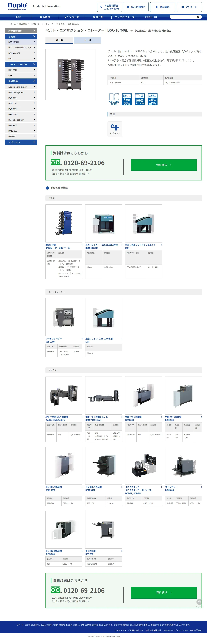Expand the 丁合機 sidebar category
The height and width of the screenshot is (644, 207).
21,37
